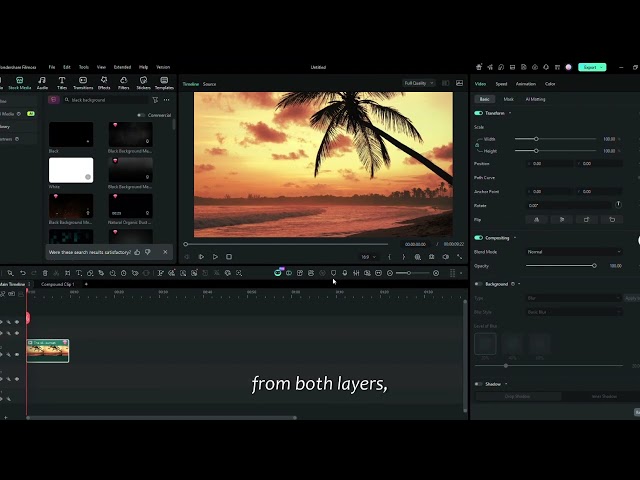Click the Export button
The width and height of the screenshot is (640, 480).
[x=590, y=67]
